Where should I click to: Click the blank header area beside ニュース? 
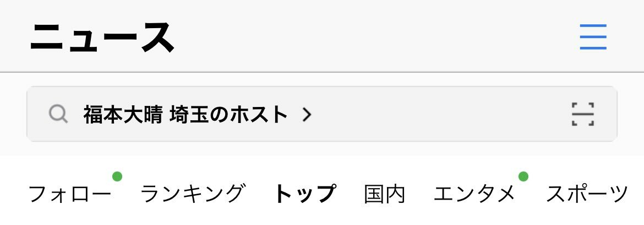tap(370, 37)
